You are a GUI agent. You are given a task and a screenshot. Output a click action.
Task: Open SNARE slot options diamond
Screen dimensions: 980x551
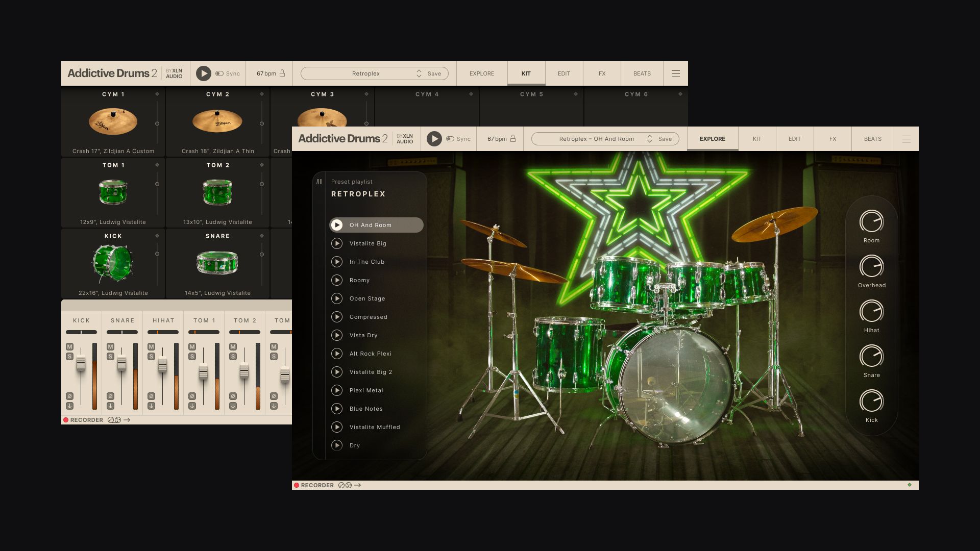point(262,236)
